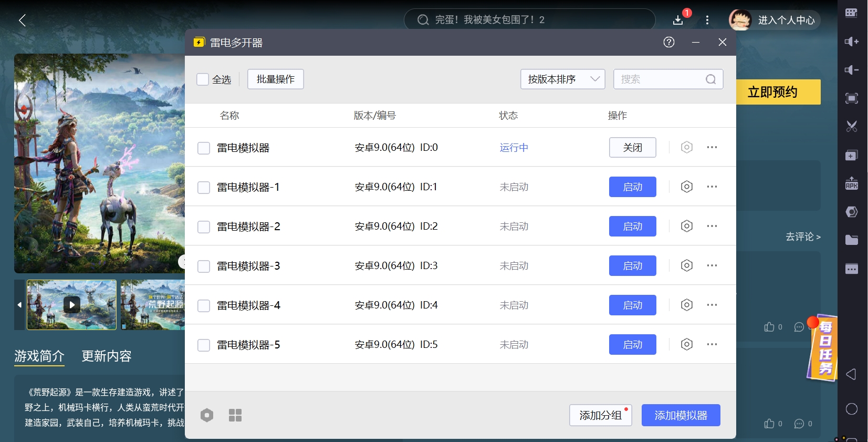Open more options for 雷电模拟器-3
868x442 pixels.
712,265
